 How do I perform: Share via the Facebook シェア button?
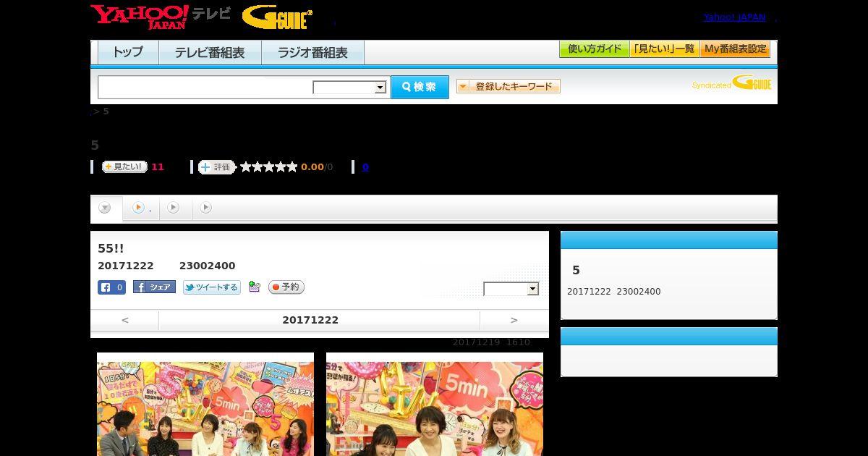(x=154, y=287)
